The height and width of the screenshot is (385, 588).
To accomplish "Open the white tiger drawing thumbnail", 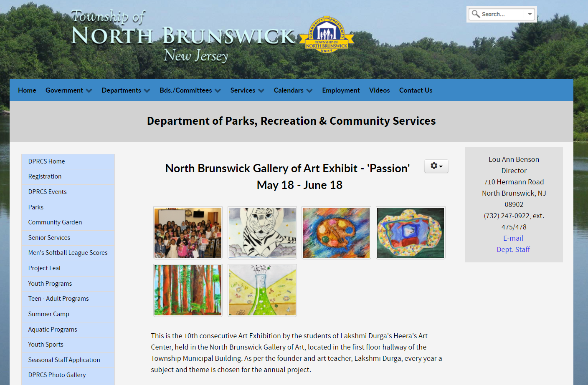I will click(x=262, y=233).
